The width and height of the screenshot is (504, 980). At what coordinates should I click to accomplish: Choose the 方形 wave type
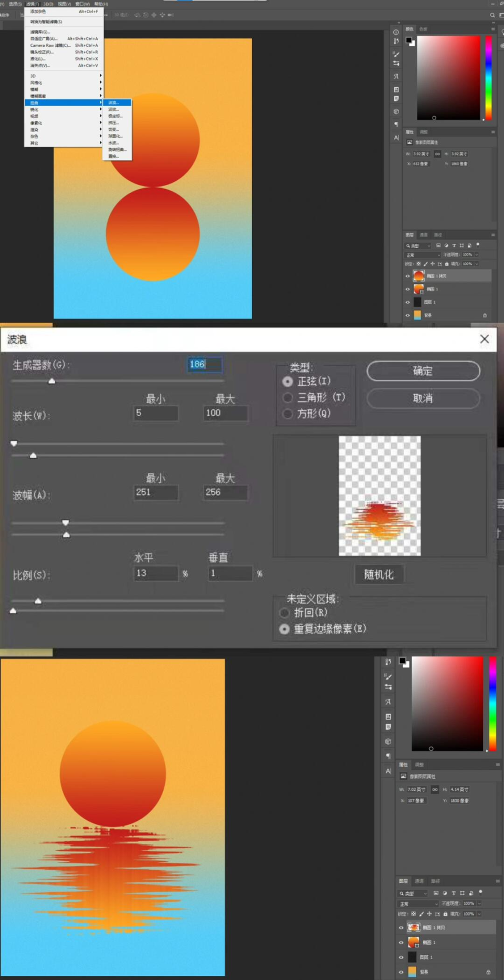[x=288, y=414]
